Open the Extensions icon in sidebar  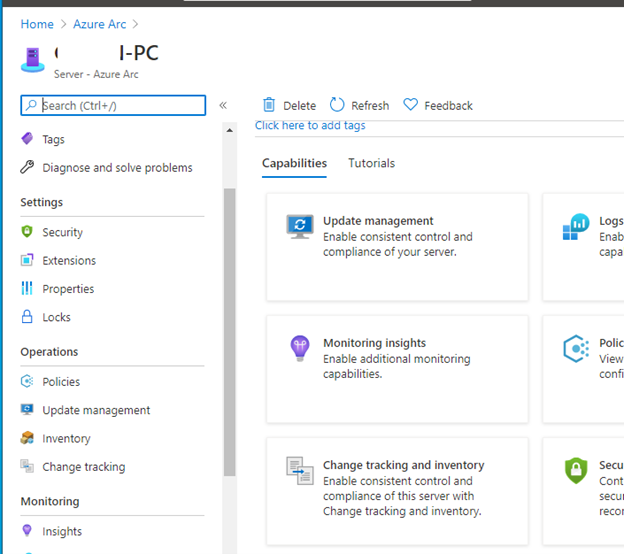(27, 260)
